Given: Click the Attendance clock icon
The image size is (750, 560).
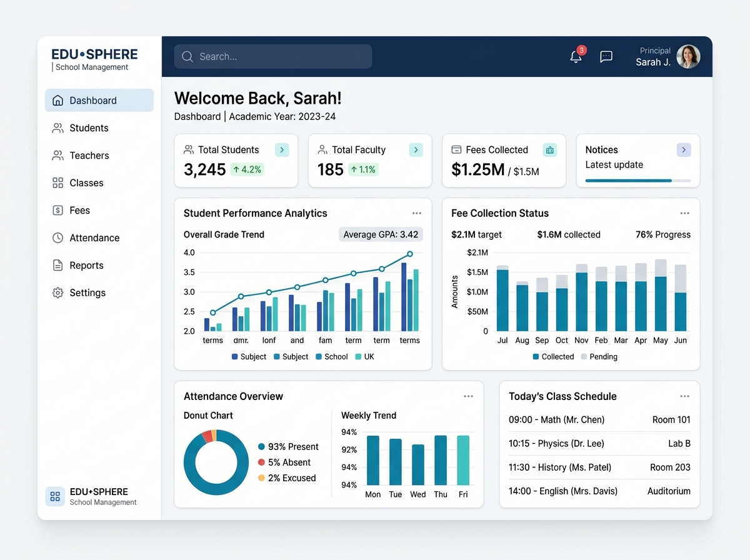Looking at the screenshot, I should pos(57,237).
